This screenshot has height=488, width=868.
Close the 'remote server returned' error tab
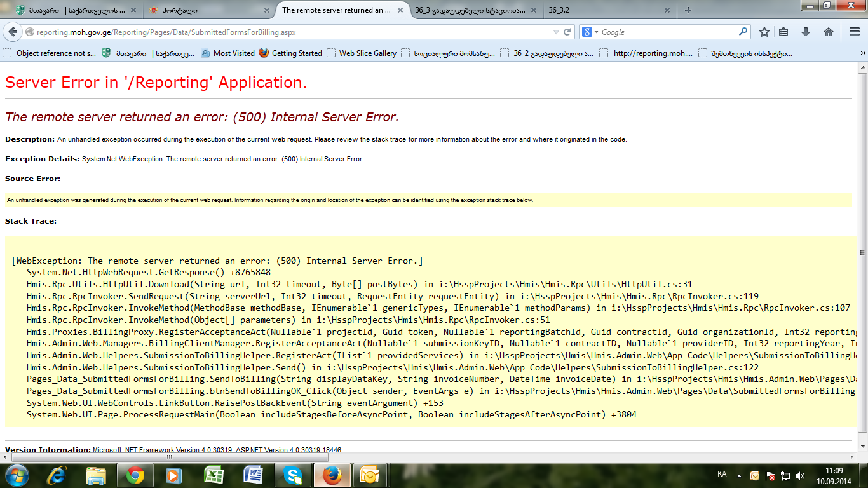point(399,10)
